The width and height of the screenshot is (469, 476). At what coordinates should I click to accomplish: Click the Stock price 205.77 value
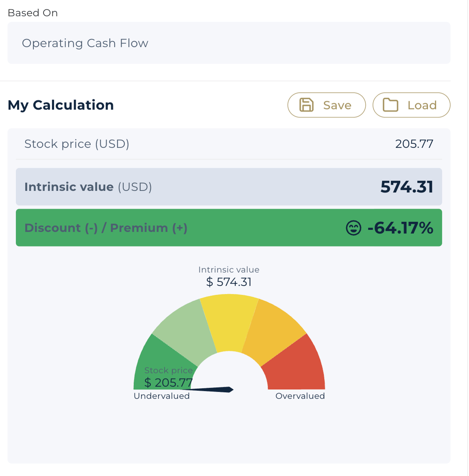[414, 144]
